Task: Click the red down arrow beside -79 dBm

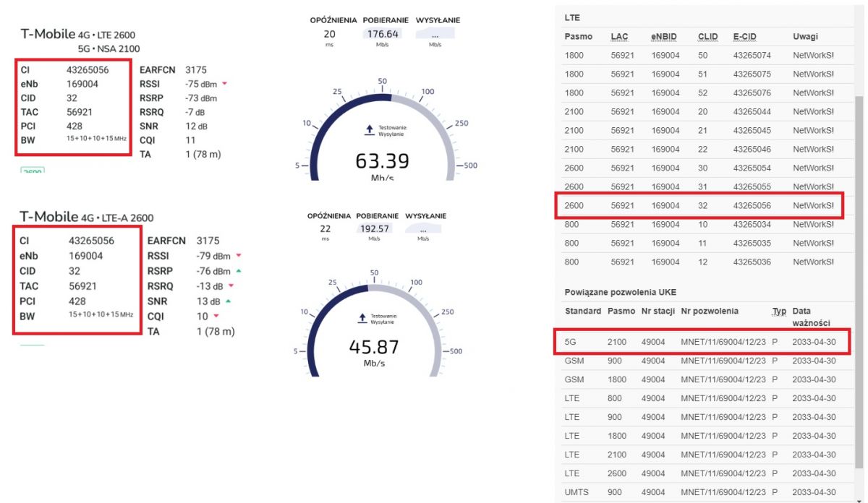Action: pyautogui.click(x=239, y=256)
